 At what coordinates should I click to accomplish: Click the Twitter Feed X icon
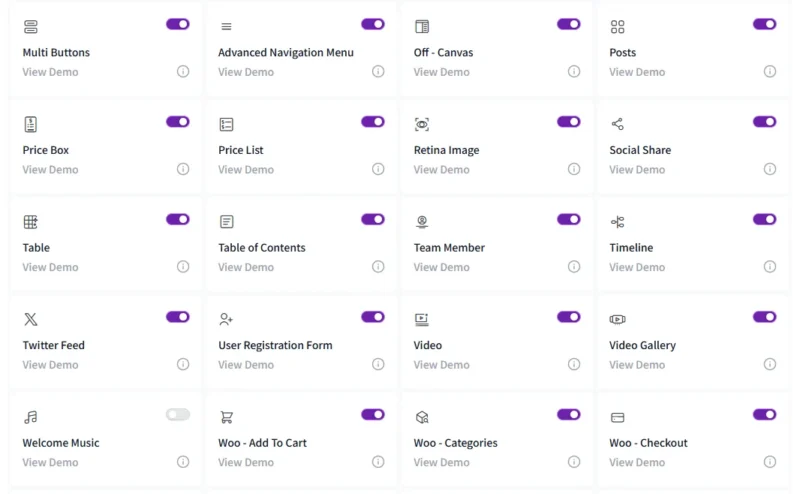click(31, 319)
